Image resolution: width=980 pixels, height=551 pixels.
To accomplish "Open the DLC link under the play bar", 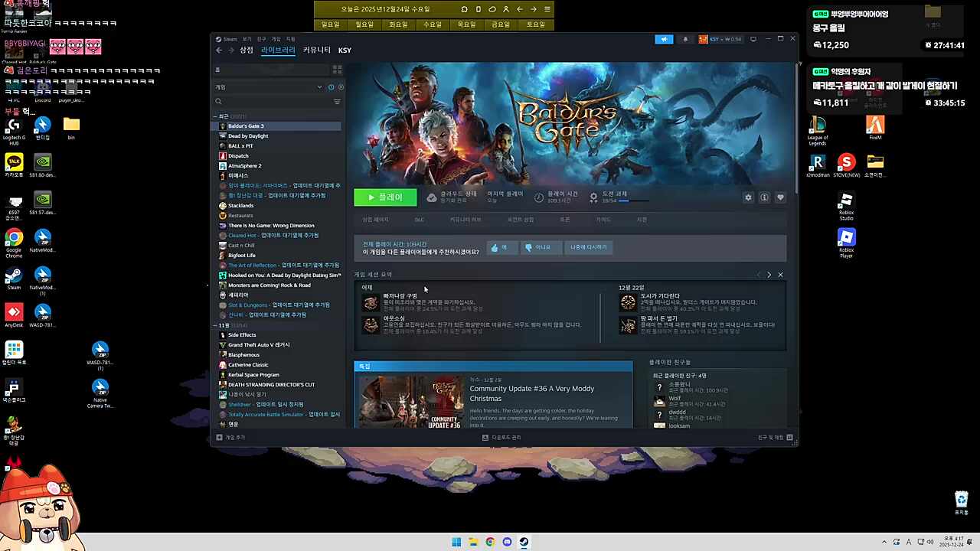I will (x=420, y=220).
